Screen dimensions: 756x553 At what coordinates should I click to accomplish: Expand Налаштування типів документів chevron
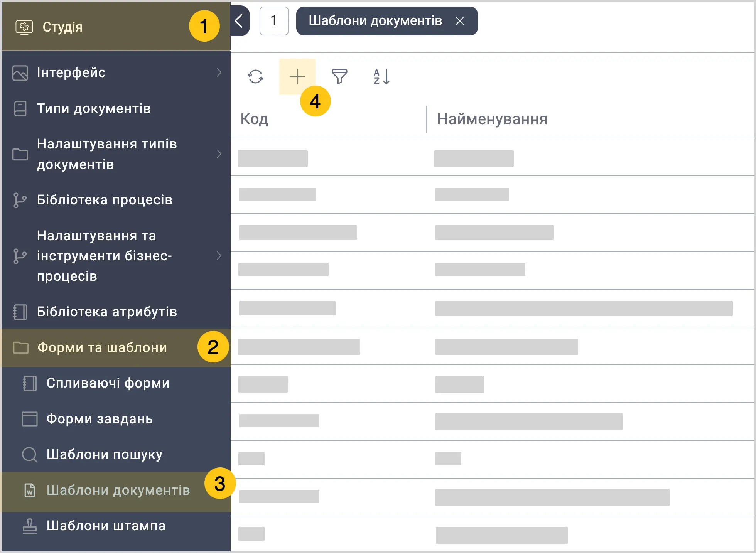[x=219, y=154]
